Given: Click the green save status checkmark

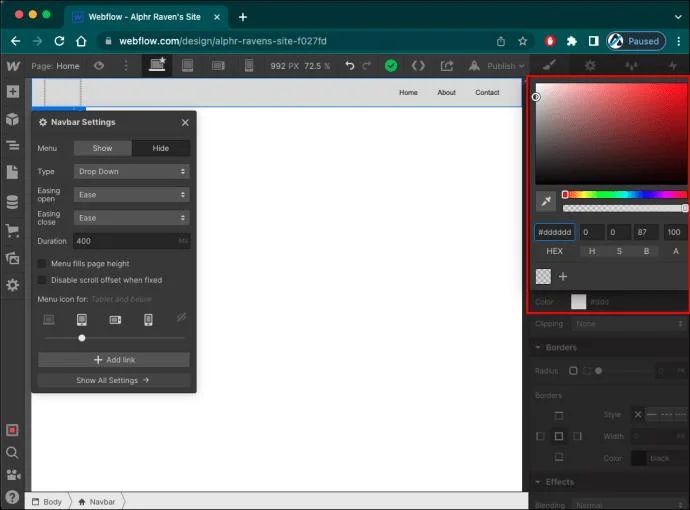Looking at the screenshot, I should click(x=391, y=66).
